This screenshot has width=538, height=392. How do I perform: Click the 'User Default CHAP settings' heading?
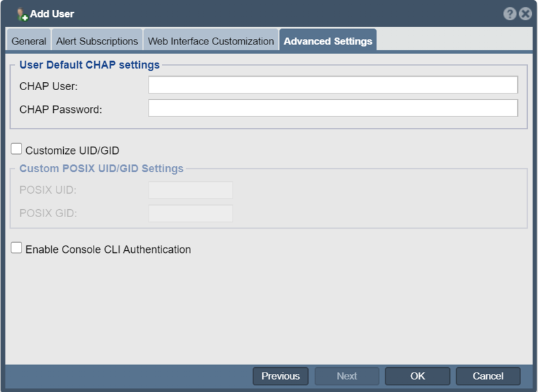89,65
